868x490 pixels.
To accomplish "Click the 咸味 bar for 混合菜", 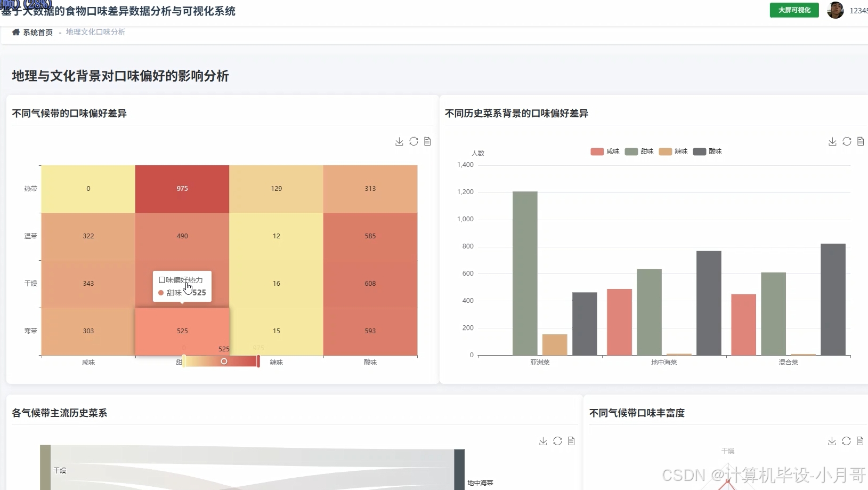I will (743, 325).
